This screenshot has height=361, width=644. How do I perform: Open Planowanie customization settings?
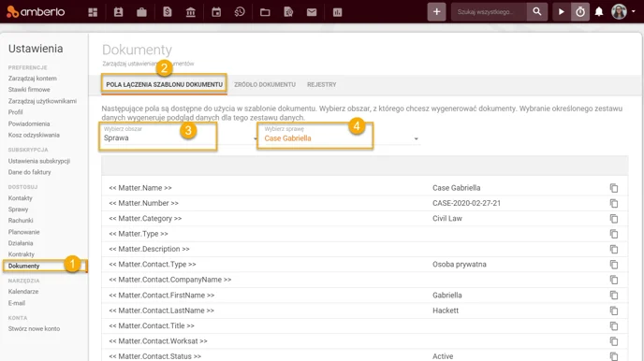(x=23, y=232)
